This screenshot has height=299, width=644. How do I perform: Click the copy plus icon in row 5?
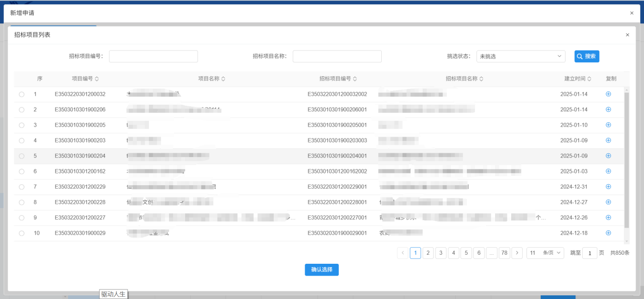pos(608,156)
